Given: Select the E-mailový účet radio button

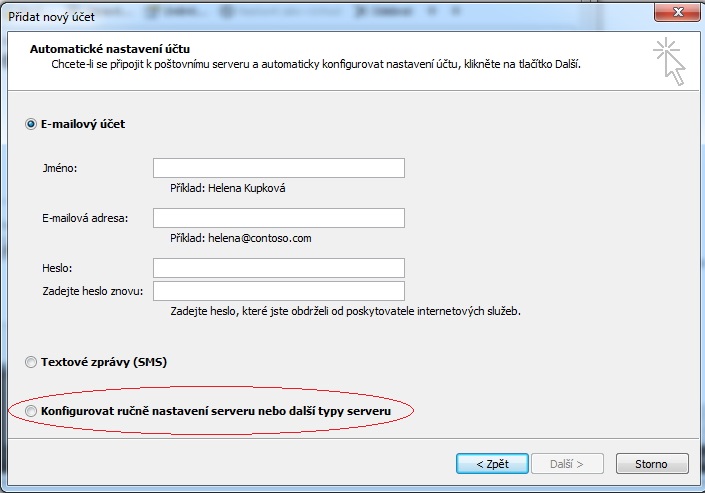Looking at the screenshot, I should pyautogui.click(x=31, y=124).
